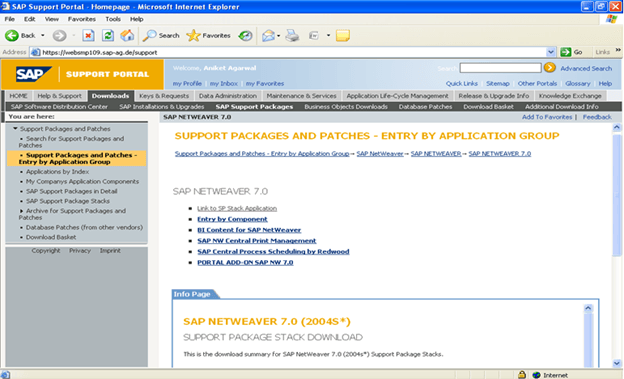Image resolution: width=624 pixels, height=379 pixels.
Task: Click the History icon in the toolbar
Action: [x=245, y=35]
